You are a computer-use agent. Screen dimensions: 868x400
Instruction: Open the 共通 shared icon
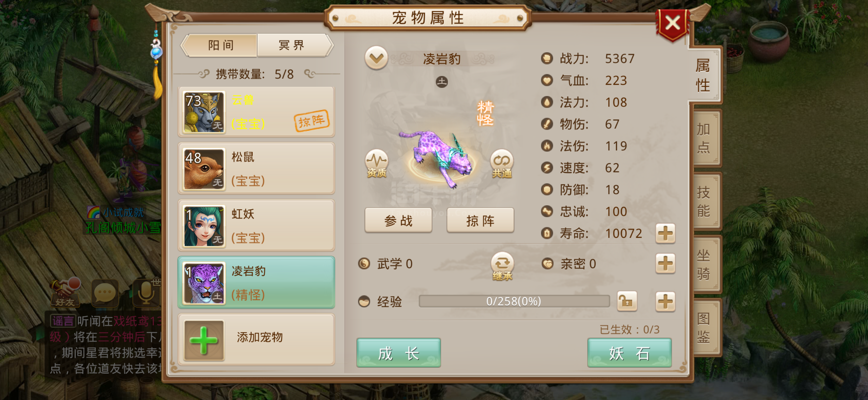(x=502, y=163)
